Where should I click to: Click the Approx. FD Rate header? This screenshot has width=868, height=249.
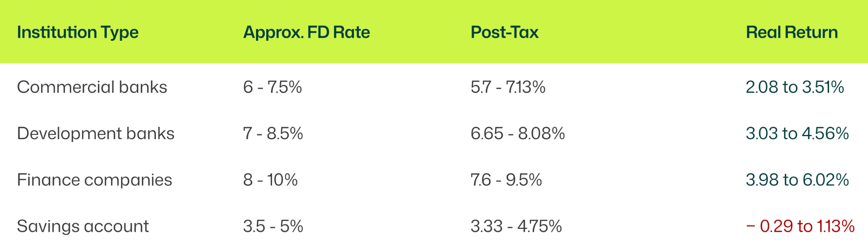[306, 33]
